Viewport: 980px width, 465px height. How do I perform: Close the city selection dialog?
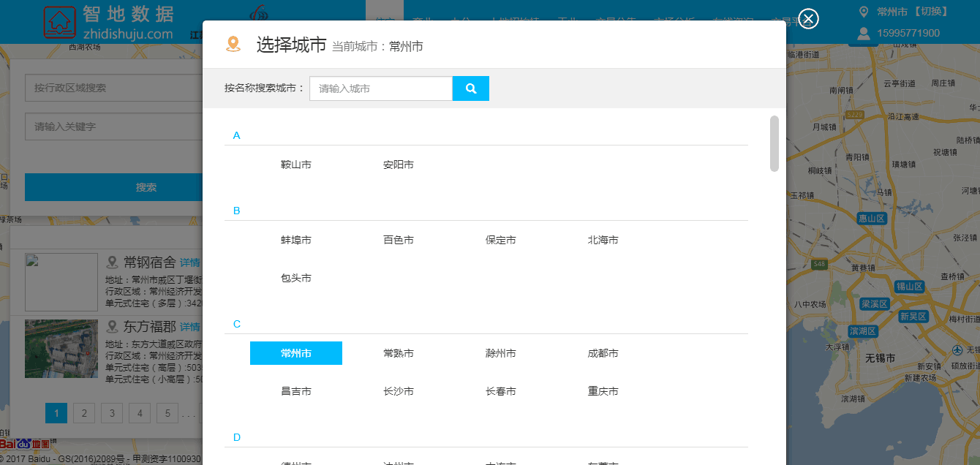[807, 18]
